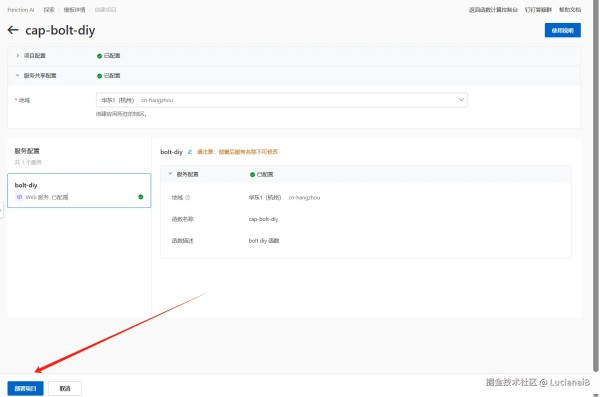Open the 探索 breadcrumb link

tap(49, 10)
